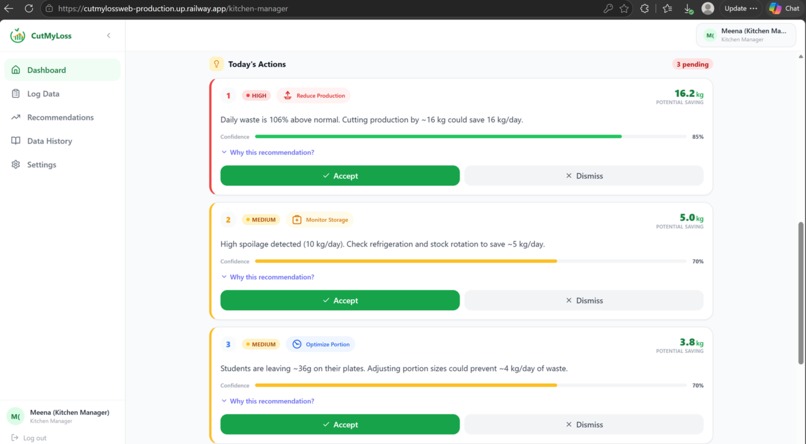Image resolution: width=806 pixels, height=444 pixels.
Task: Click the Log Data clipboard icon
Action: click(16, 94)
